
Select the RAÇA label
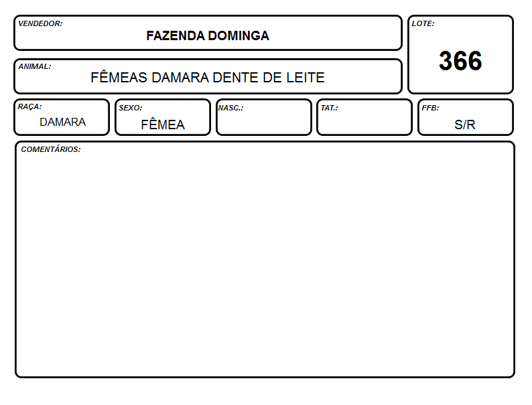(30, 106)
